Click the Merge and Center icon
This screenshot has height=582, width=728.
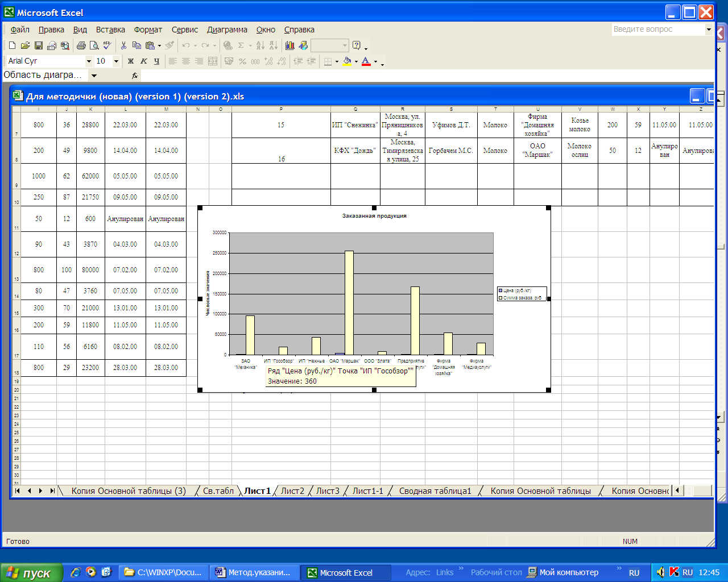coord(213,61)
